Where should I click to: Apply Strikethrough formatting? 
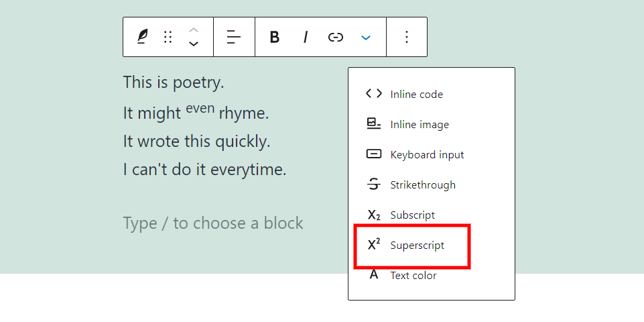pyautogui.click(x=422, y=184)
